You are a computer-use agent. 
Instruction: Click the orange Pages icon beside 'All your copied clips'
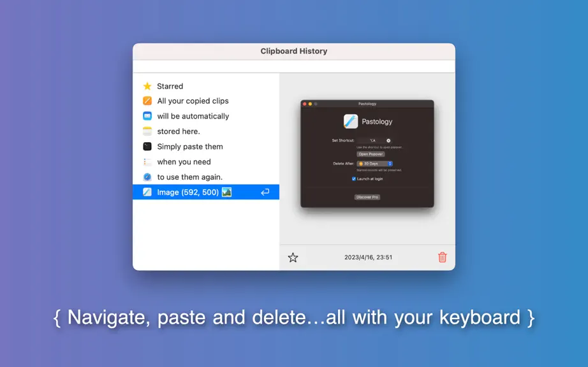pos(147,101)
